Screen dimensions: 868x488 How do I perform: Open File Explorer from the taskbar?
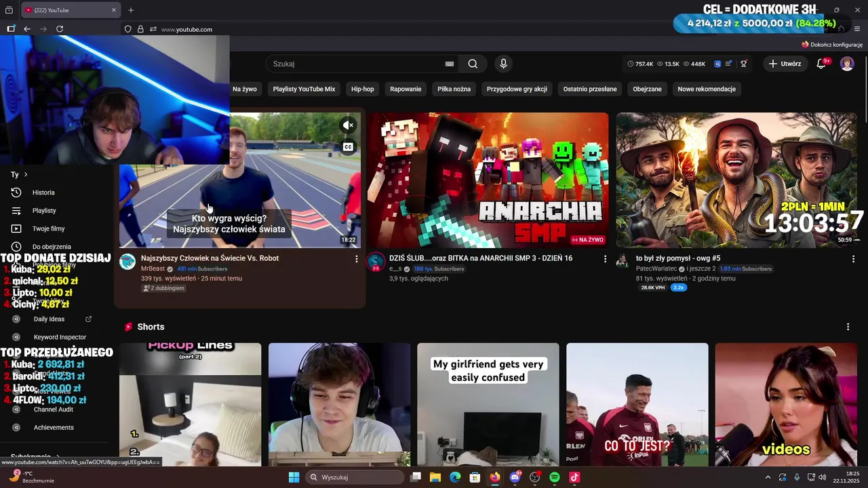[x=435, y=477]
